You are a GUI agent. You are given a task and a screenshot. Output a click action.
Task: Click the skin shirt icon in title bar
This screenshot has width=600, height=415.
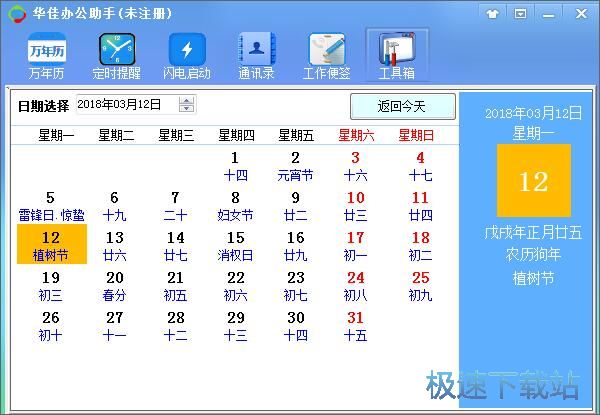[x=492, y=13]
